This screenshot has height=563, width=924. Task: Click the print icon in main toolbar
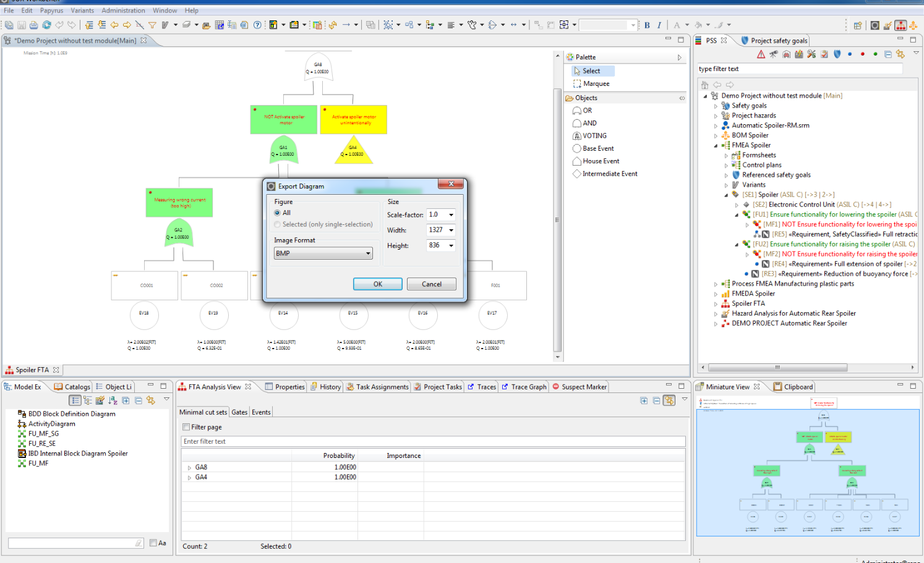click(34, 25)
